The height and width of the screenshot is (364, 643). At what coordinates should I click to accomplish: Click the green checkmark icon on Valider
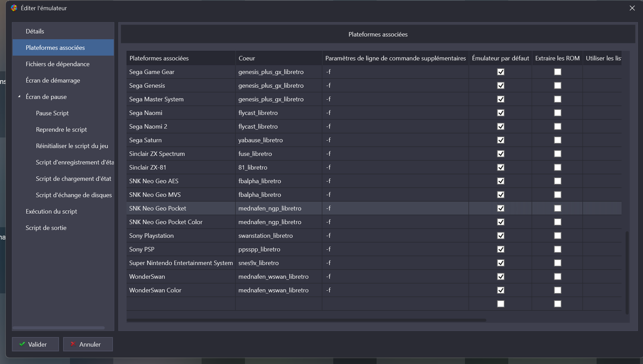[x=22, y=344]
